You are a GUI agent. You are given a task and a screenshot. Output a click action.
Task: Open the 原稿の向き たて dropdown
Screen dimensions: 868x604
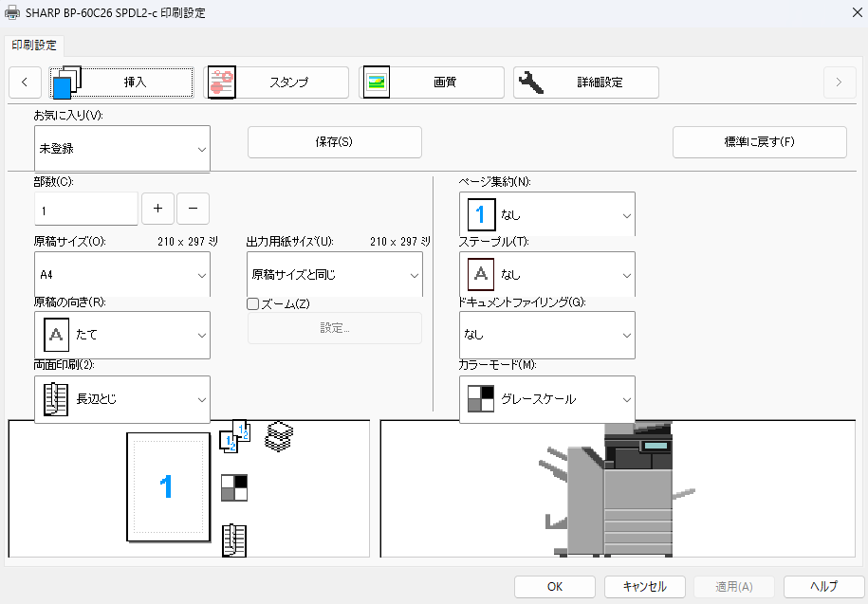click(x=122, y=335)
